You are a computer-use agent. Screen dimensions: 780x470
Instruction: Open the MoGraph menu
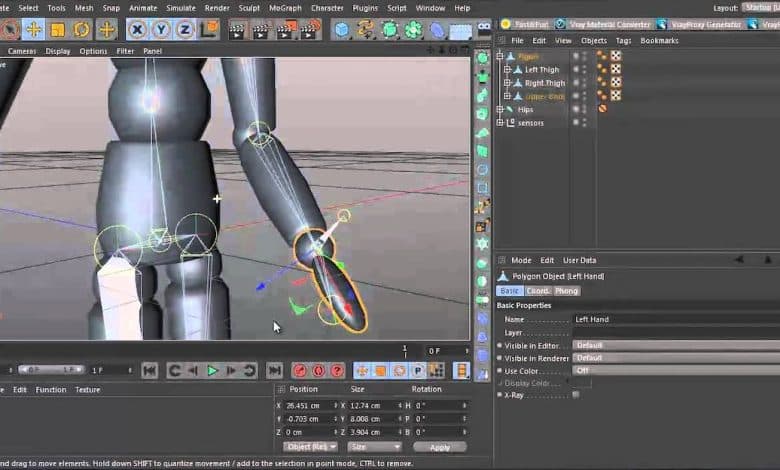point(285,8)
